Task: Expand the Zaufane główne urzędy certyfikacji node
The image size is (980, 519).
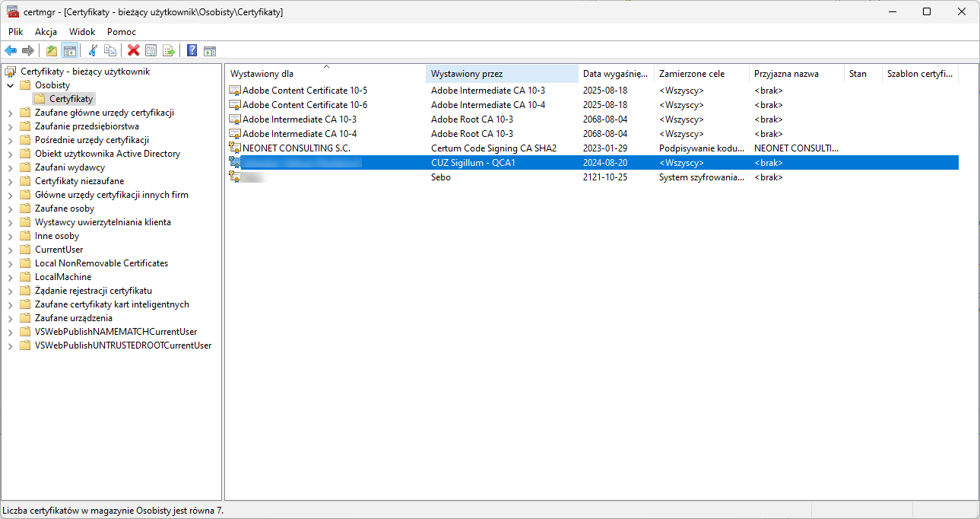Action: coord(11,113)
